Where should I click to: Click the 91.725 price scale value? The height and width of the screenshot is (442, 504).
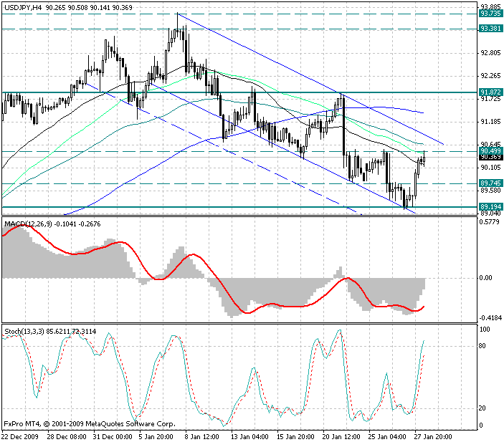click(491, 99)
